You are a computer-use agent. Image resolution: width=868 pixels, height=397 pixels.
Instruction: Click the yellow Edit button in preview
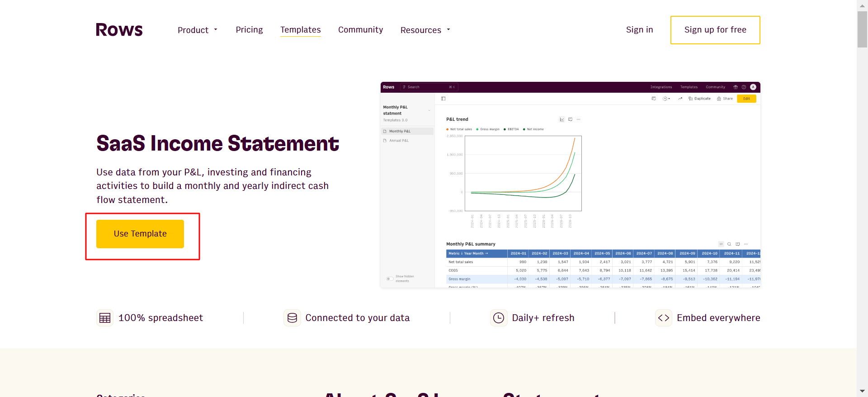point(746,99)
